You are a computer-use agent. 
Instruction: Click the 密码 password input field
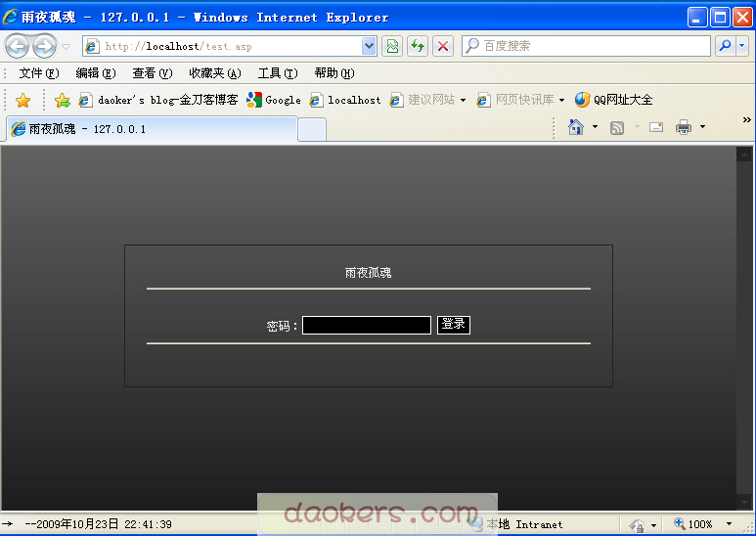[367, 326]
